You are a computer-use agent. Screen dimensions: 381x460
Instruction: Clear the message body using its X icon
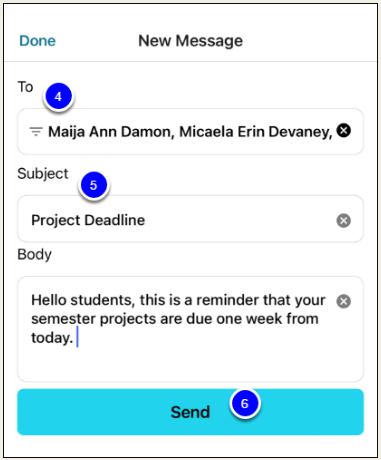pyautogui.click(x=344, y=301)
